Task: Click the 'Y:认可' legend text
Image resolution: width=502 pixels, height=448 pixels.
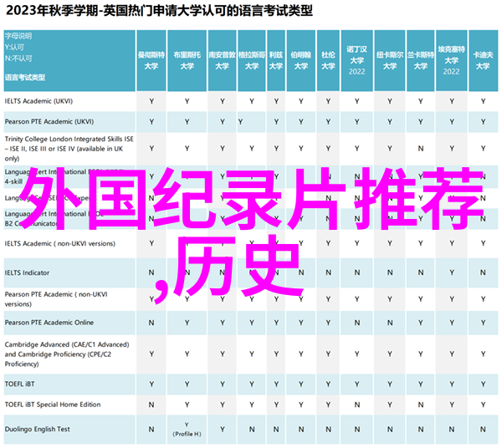Action: 14,48
